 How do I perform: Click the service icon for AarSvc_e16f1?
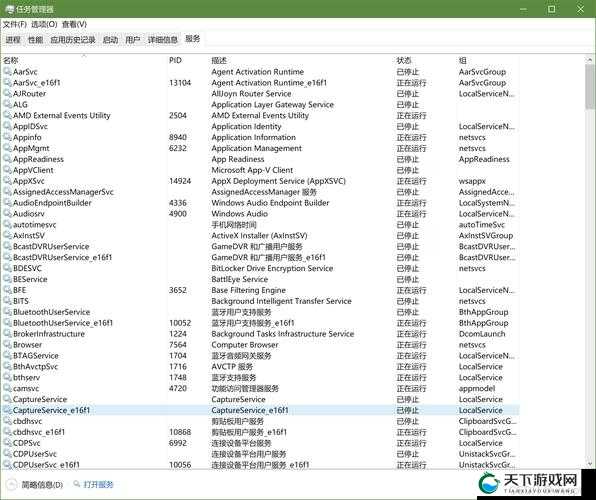point(7,83)
